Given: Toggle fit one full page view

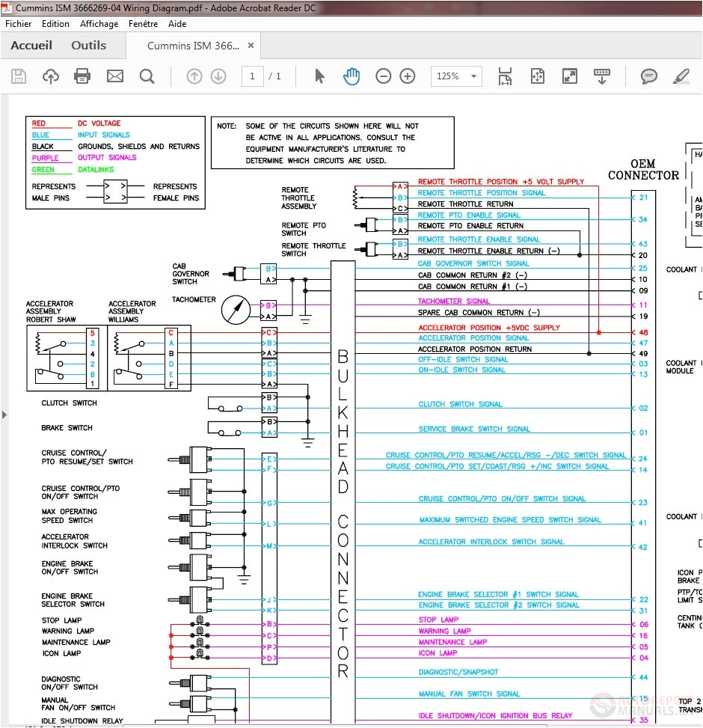Looking at the screenshot, I should 538,76.
